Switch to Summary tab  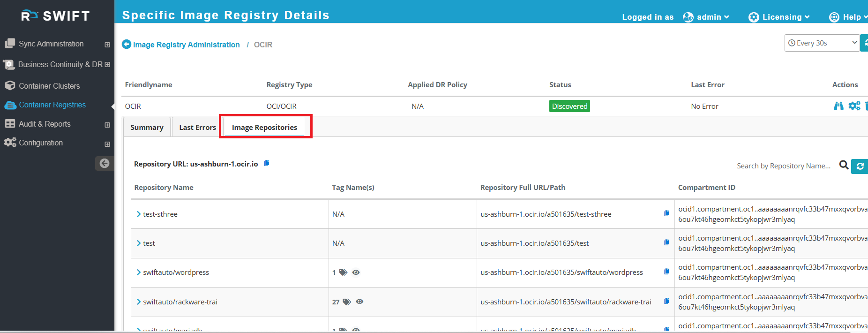[147, 127]
